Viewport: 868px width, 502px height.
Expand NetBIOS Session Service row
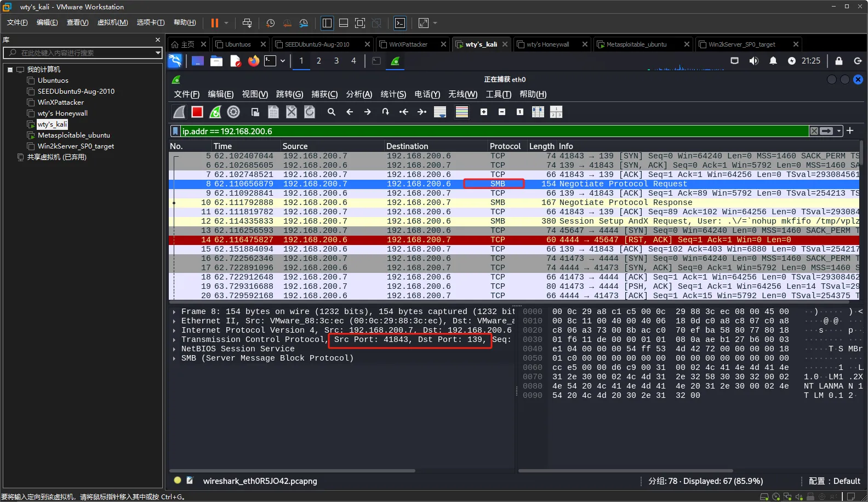tap(174, 349)
